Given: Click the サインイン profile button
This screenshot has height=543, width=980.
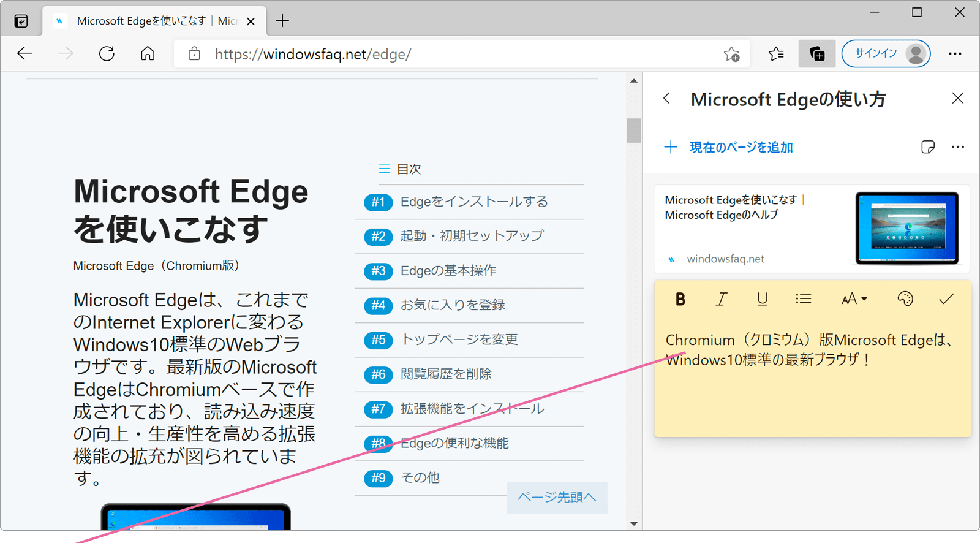Looking at the screenshot, I should [x=886, y=54].
